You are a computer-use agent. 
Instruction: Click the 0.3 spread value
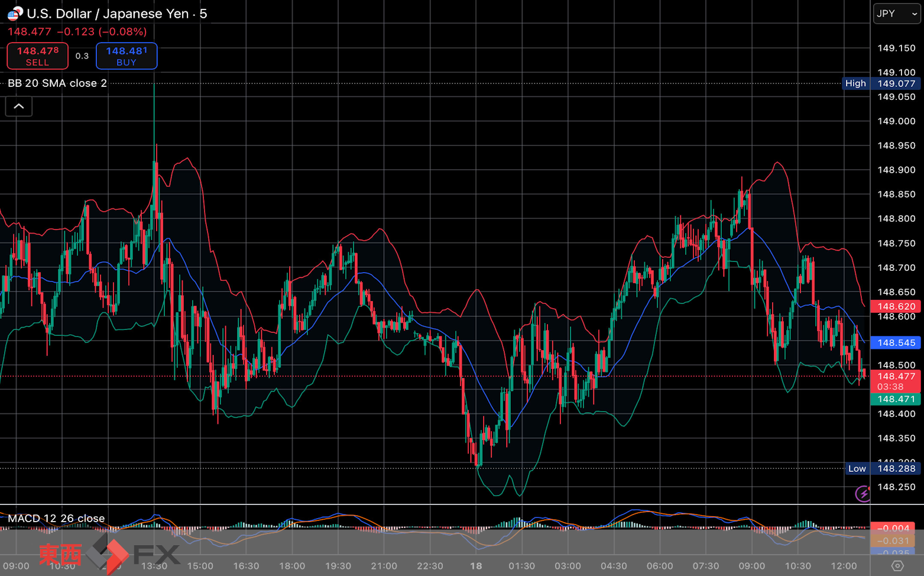[82, 56]
